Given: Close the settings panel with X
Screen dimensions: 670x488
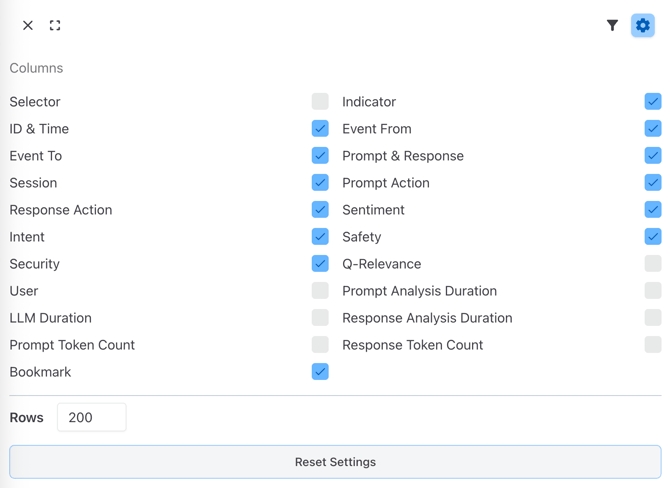Looking at the screenshot, I should 28,26.
